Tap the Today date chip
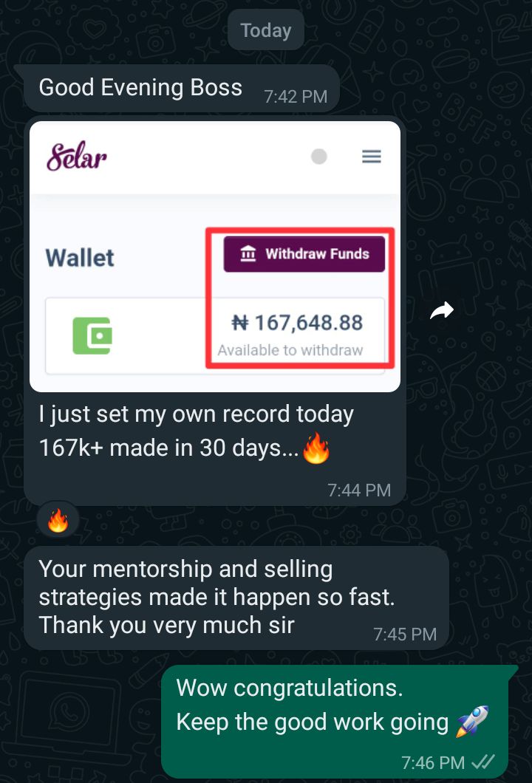Screen dimensions: 532x783 tap(265, 30)
